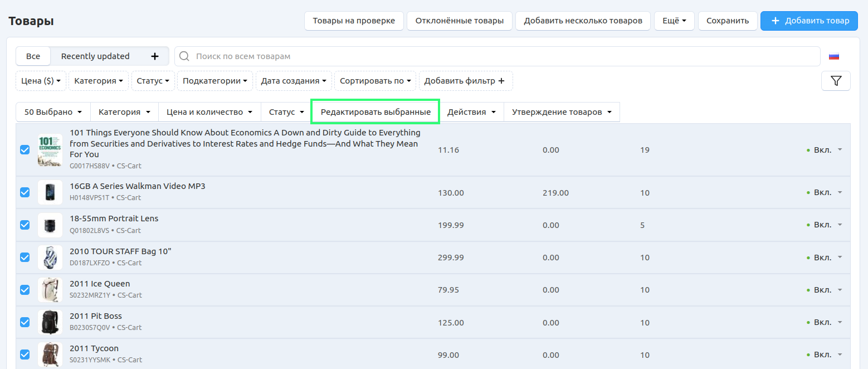Click the funnel filter icon
Image resolution: width=868 pixels, height=369 pixels.
pyautogui.click(x=836, y=81)
